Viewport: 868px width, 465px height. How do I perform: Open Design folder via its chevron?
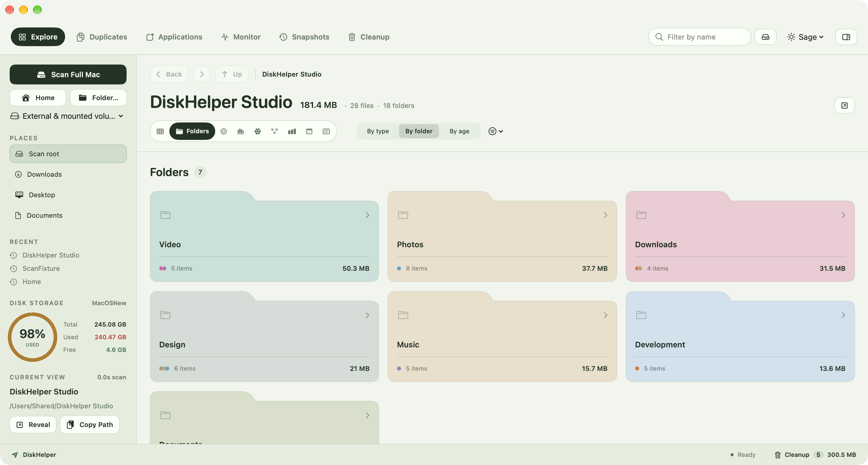pyautogui.click(x=367, y=315)
